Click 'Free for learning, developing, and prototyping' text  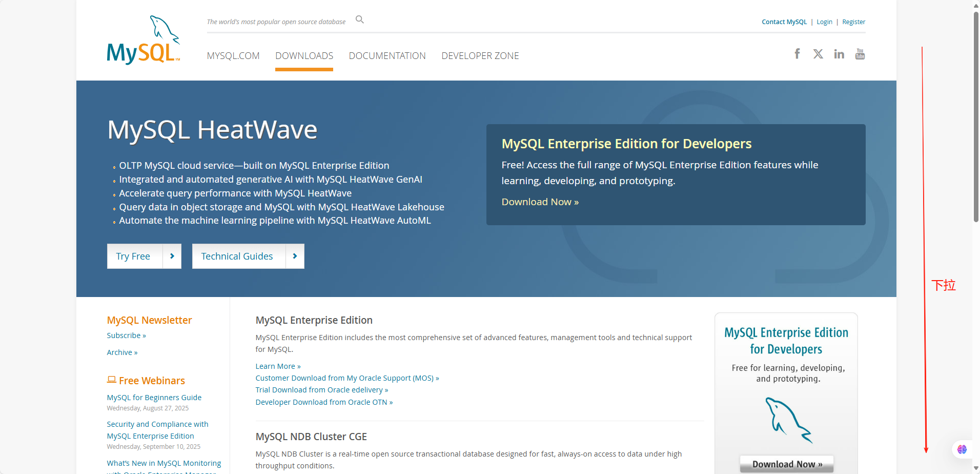point(788,373)
